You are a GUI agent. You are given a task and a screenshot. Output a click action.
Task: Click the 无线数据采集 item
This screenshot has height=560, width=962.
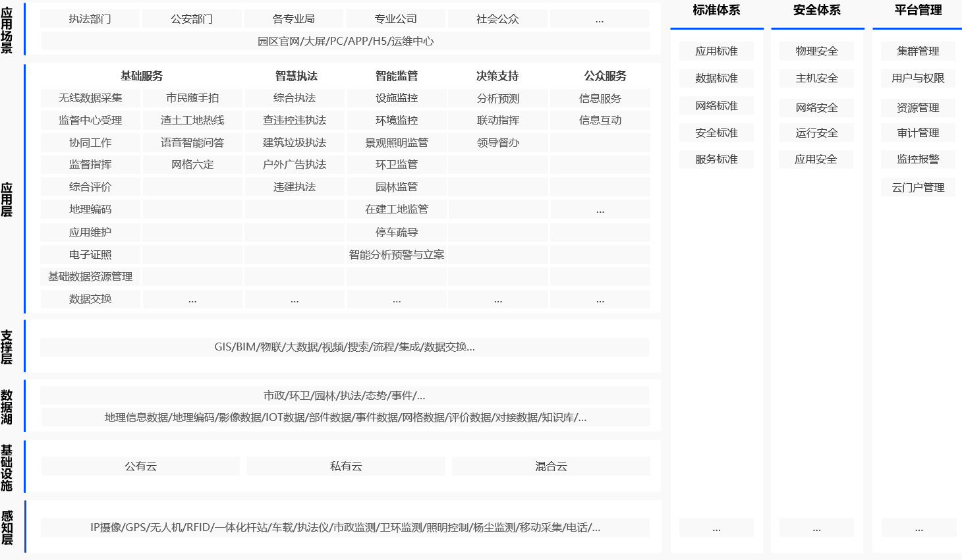click(90, 98)
